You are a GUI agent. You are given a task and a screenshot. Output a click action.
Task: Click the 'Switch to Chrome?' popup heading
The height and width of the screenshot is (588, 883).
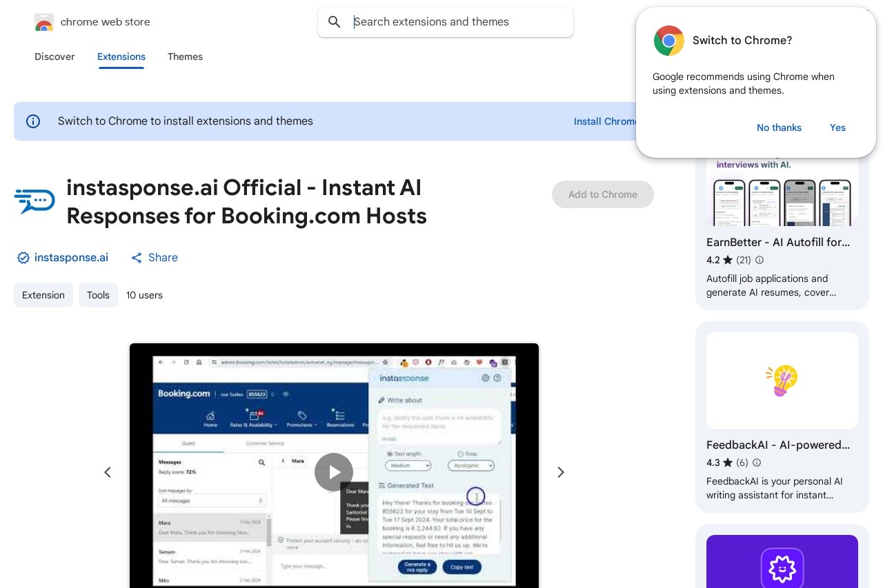click(742, 41)
